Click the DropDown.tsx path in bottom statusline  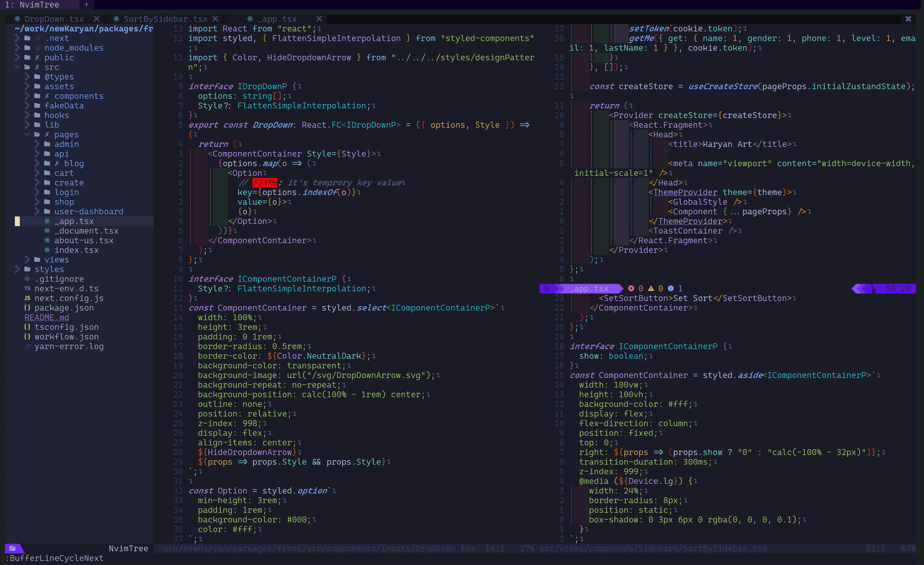point(317,548)
